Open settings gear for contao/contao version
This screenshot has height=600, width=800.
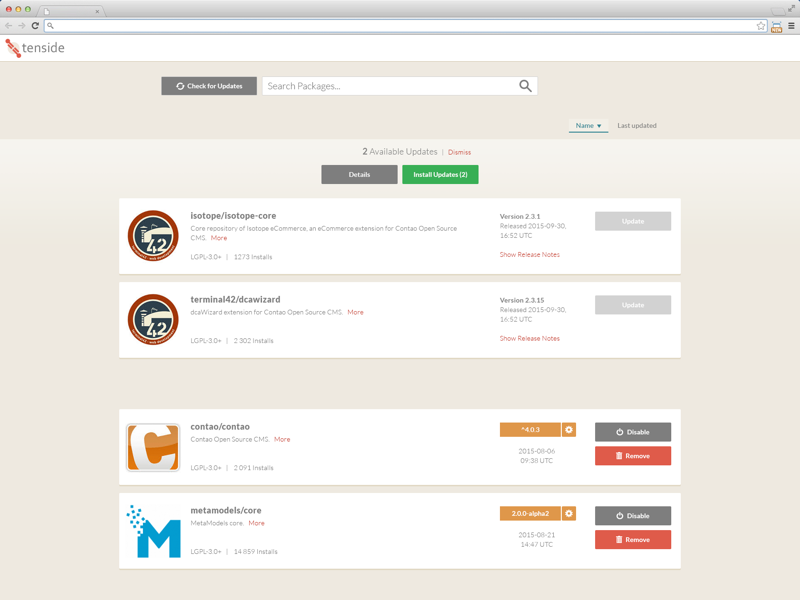tap(569, 430)
